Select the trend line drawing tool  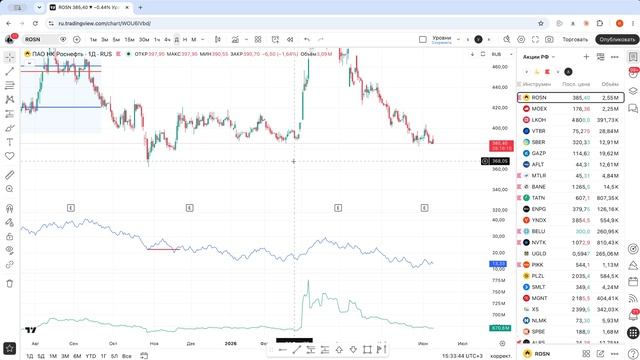pyautogui.click(x=9, y=71)
